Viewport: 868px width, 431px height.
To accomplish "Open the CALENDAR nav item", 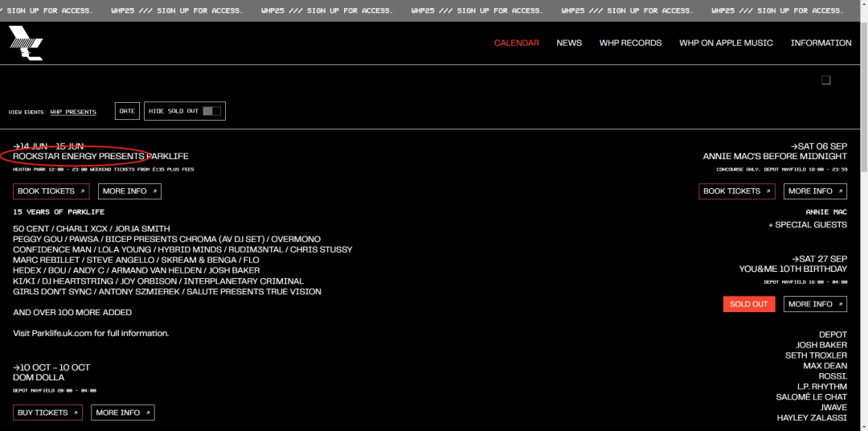I will 517,43.
